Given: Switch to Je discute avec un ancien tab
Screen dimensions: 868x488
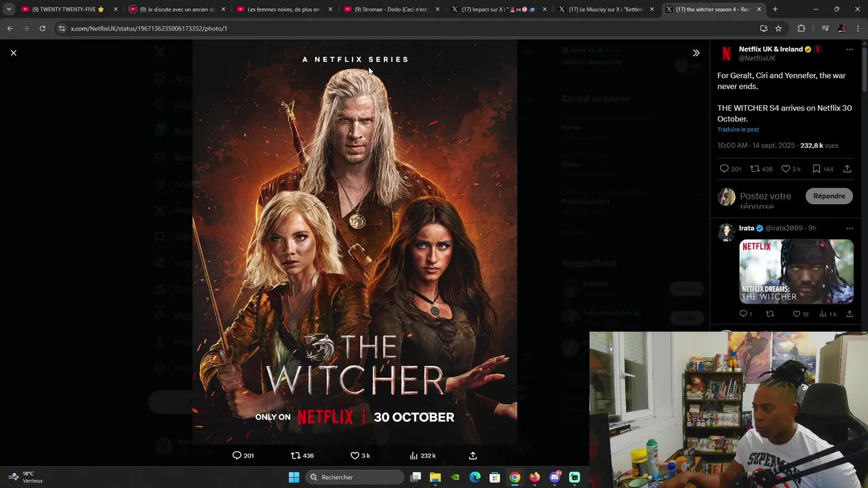Looking at the screenshot, I should [x=176, y=9].
